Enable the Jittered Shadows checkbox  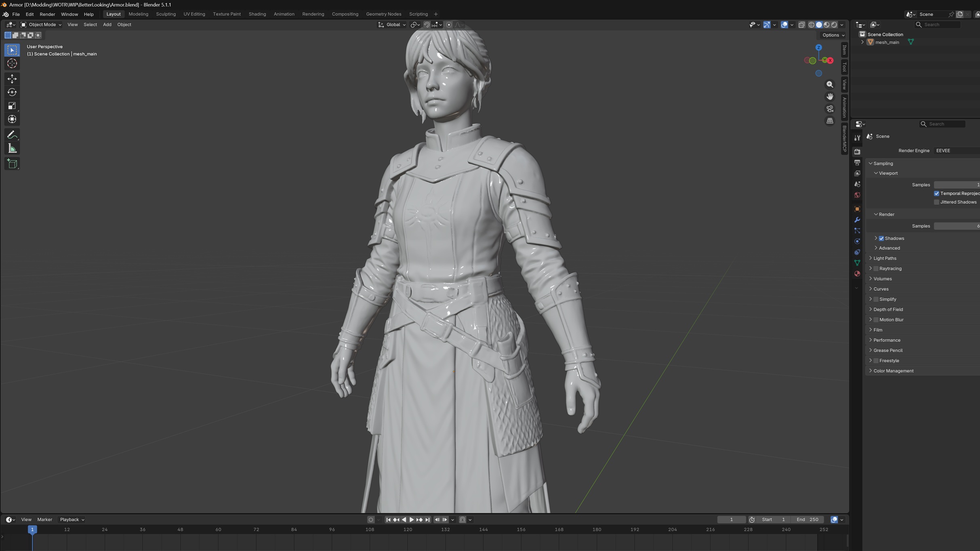coord(937,202)
